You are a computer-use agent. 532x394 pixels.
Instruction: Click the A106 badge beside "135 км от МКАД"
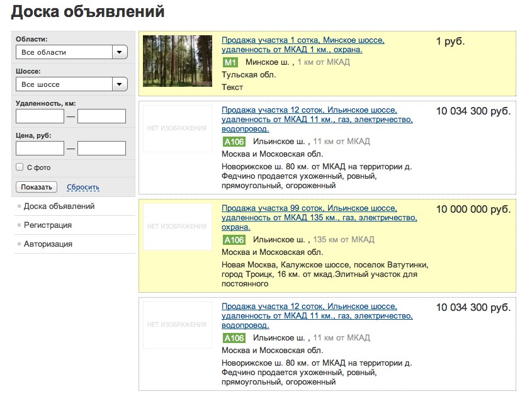pyautogui.click(x=234, y=240)
